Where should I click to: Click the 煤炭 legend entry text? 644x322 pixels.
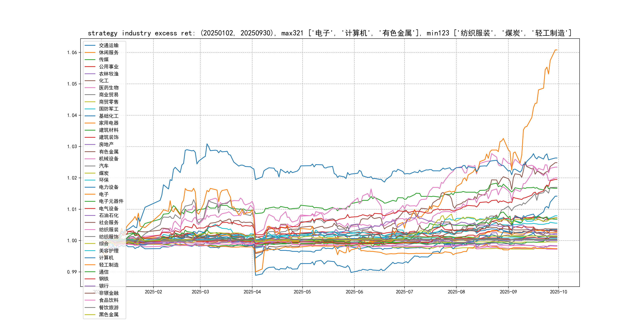click(104, 173)
